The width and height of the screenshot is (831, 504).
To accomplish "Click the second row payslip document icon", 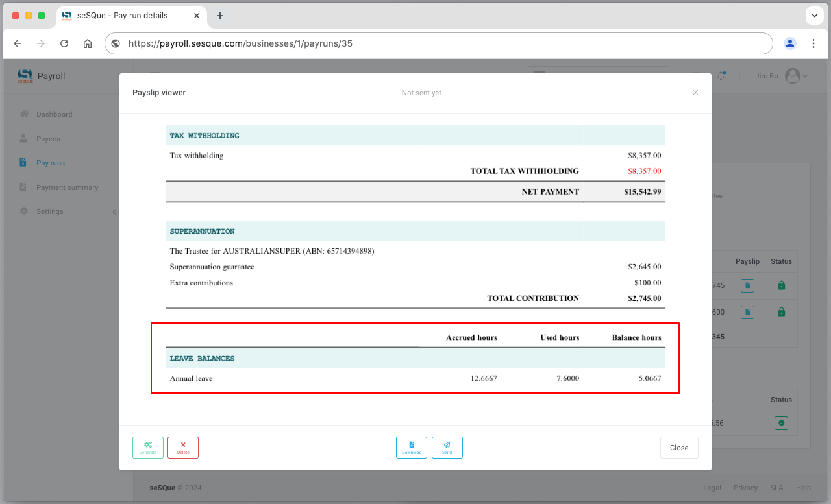I will [x=747, y=312].
